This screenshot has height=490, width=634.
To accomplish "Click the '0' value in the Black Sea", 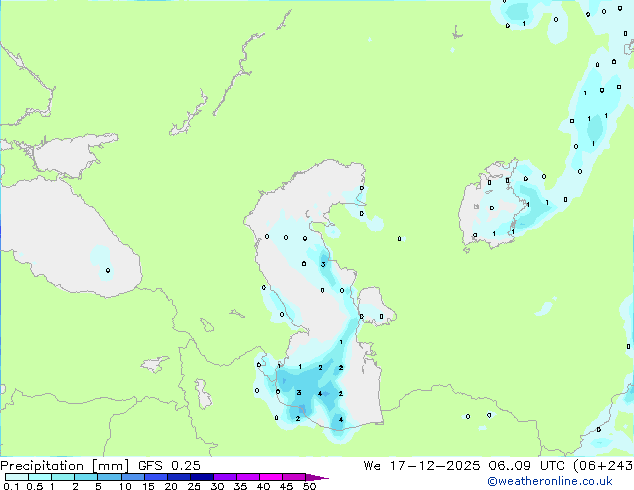I will point(108,270).
